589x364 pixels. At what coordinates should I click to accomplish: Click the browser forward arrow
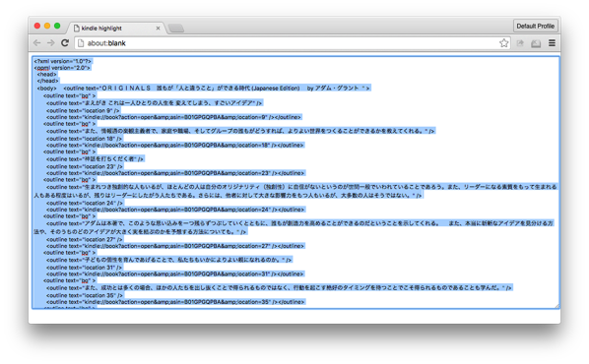(50, 43)
